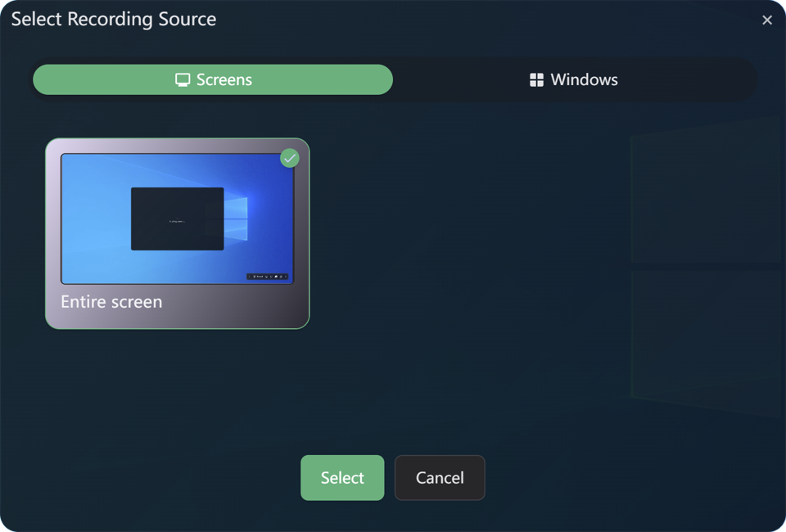Image resolution: width=786 pixels, height=532 pixels.
Task: Click the four-square grid icon beside Windows
Action: point(536,80)
